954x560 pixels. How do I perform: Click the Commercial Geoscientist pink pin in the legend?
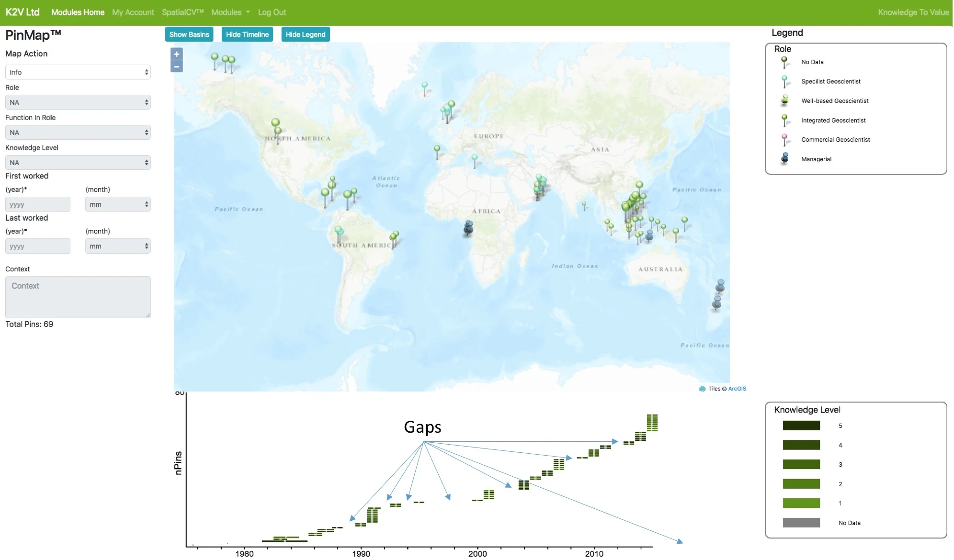tap(784, 139)
